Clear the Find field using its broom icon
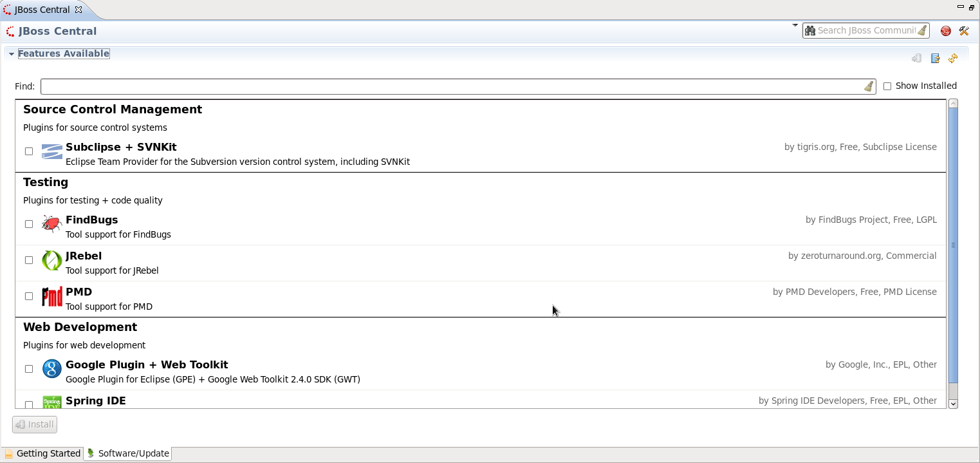Viewport: 980px width, 463px height. click(x=869, y=86)
